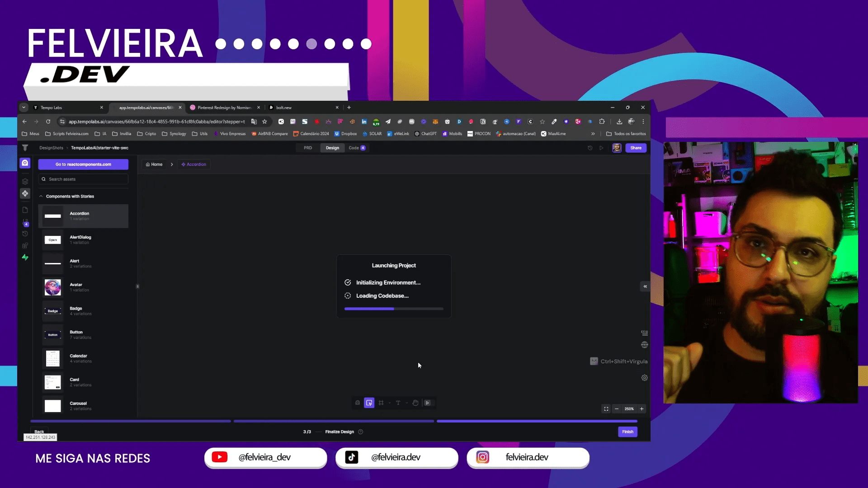Click the Tempo logo icon at top left
This screenshot has height=488, width=868.
tap(25, 148)
